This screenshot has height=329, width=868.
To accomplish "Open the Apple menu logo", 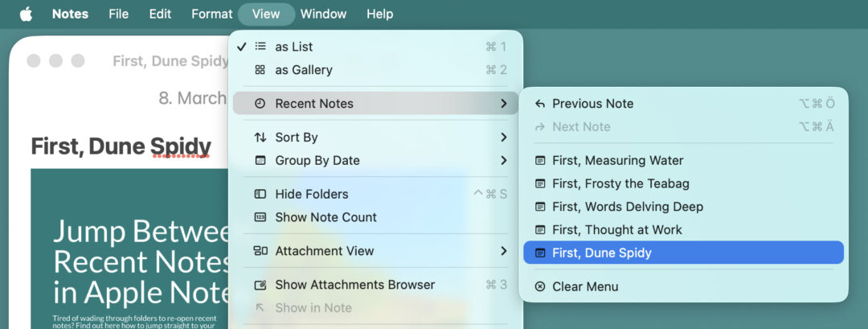I will 26,14.
